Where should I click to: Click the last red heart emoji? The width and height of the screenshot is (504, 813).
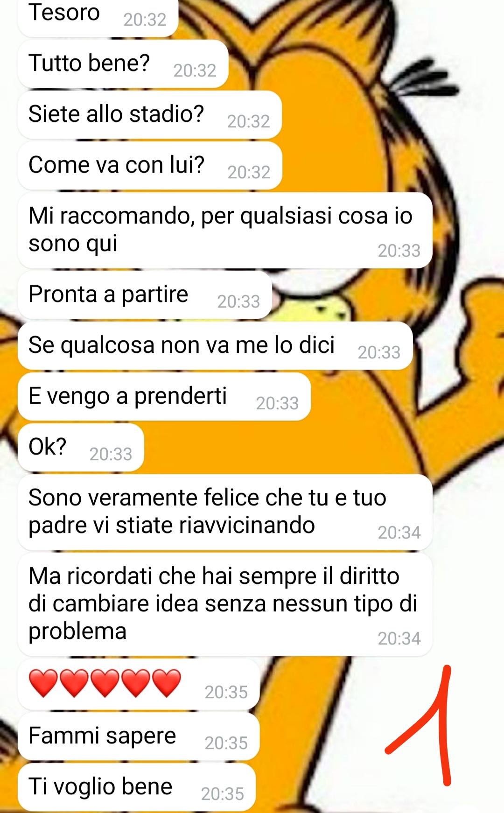[167, 683]
